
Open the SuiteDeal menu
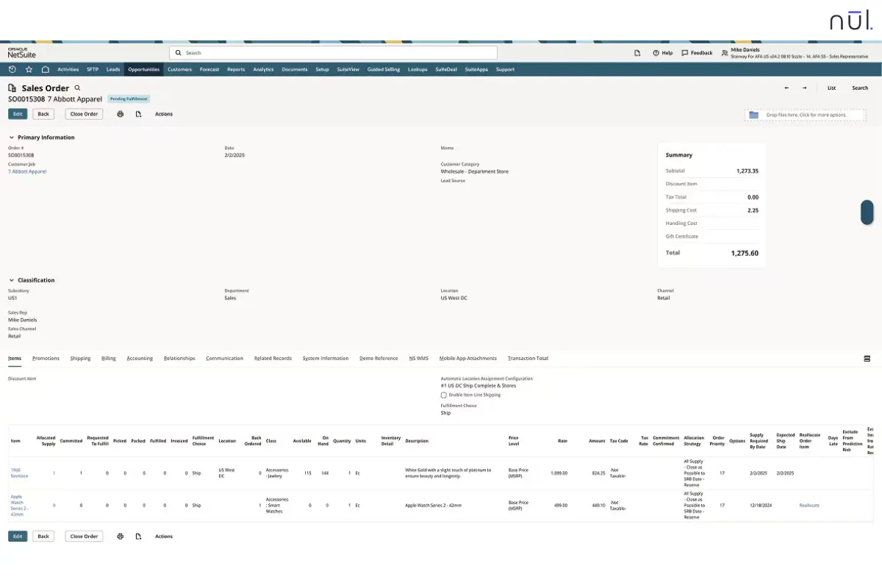coord(446,69)
